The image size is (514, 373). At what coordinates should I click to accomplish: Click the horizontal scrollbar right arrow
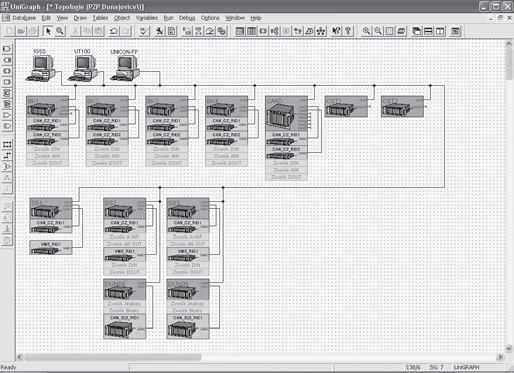click(x=500, y=357)
